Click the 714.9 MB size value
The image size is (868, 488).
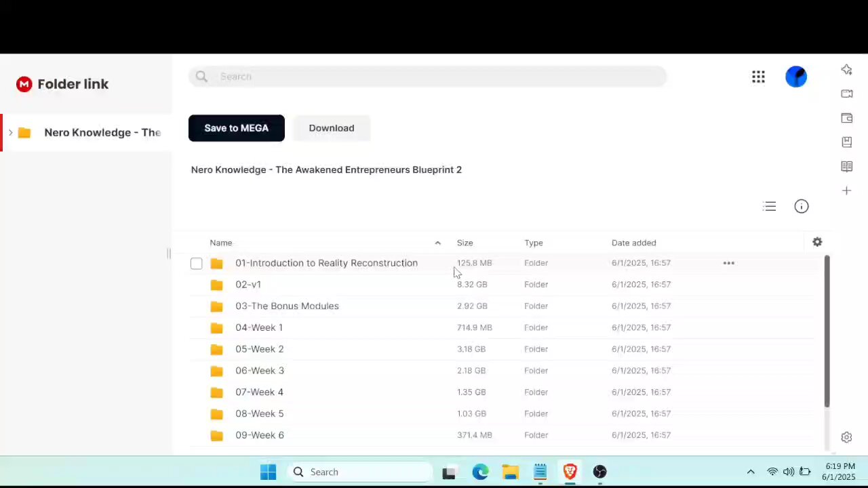474,327
